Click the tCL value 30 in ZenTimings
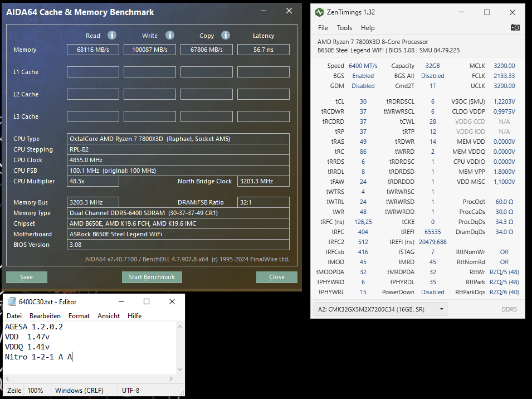This screenshot has width=532, height=399. [363, 101]
